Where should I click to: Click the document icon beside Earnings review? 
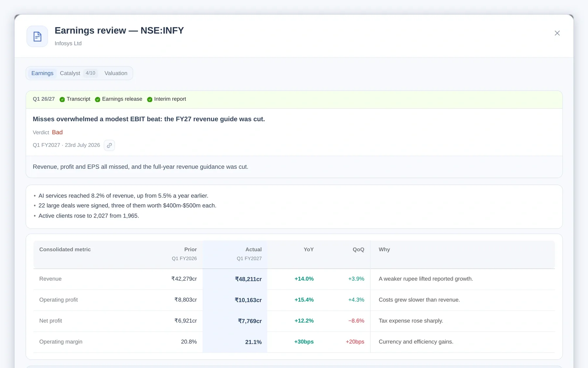(x=37, y=36)
